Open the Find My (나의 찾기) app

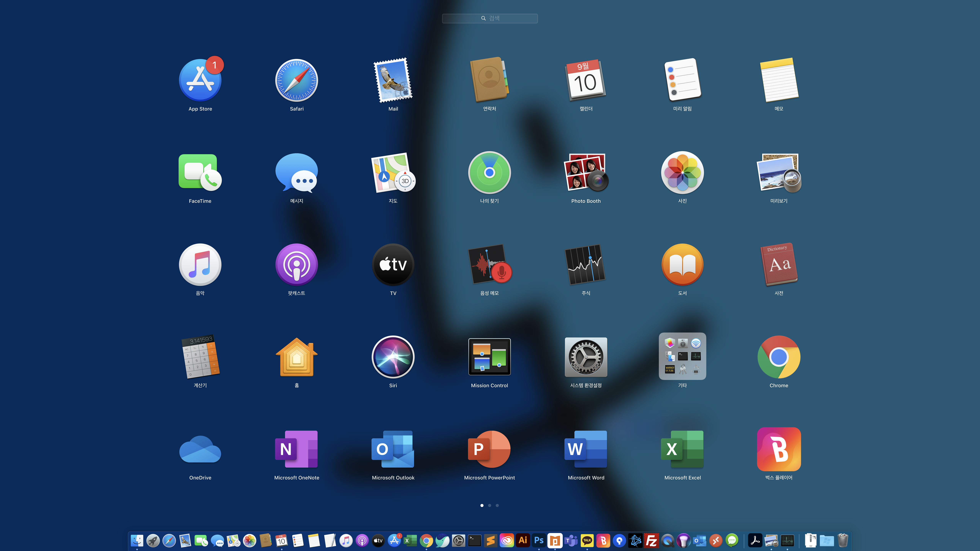(489, 173)
